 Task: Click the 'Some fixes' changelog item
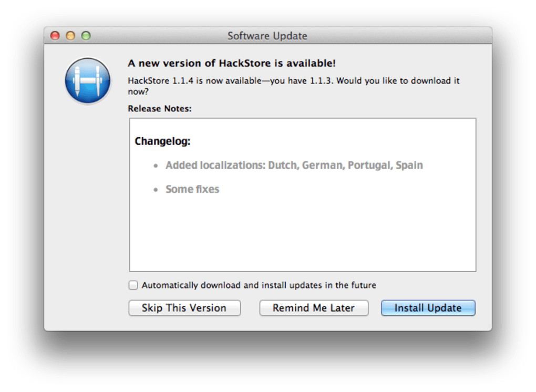pos(192,189)
